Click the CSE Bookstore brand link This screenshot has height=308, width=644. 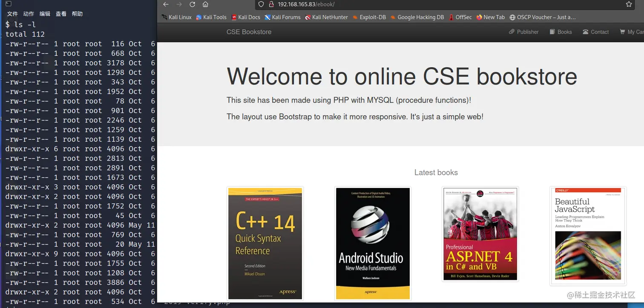249,32
